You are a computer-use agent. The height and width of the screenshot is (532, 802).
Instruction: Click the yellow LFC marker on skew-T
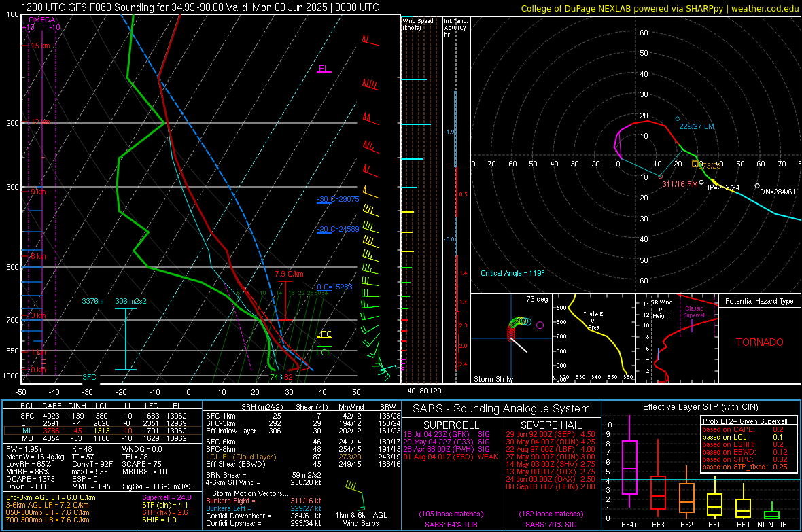click(324, 334)
